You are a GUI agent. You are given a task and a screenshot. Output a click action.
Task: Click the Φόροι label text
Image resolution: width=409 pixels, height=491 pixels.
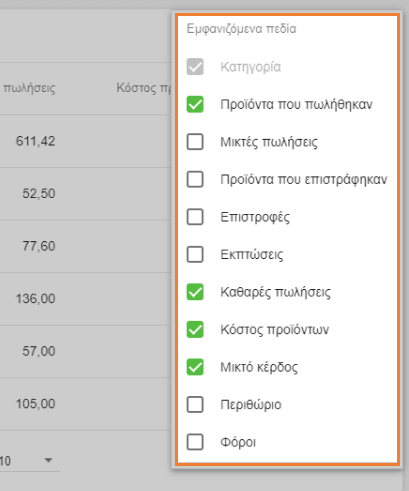coord(238,442)
